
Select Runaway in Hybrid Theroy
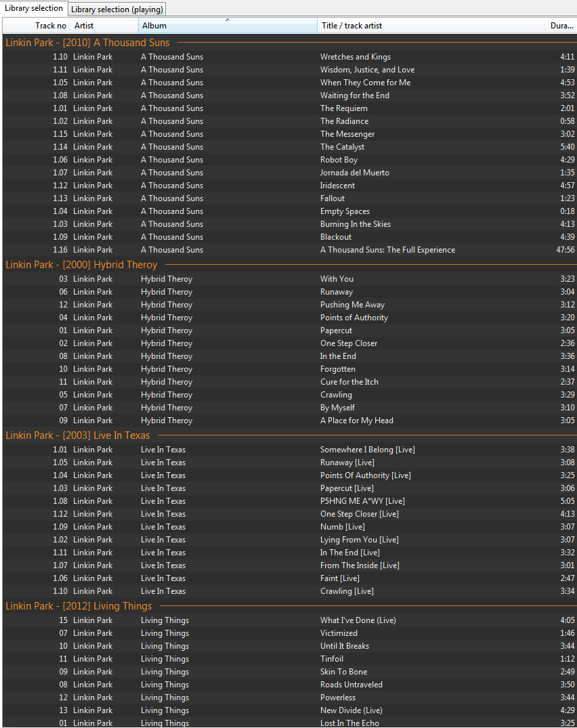[290, 292]
